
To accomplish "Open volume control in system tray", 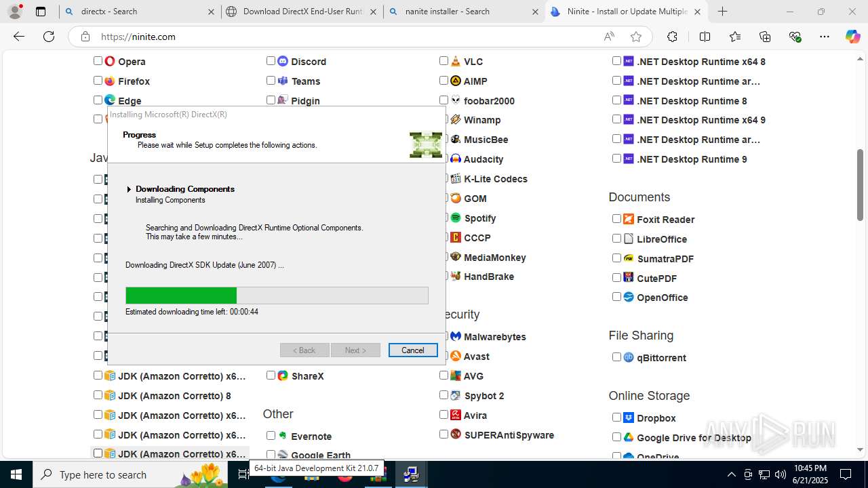I will (781, 474).
